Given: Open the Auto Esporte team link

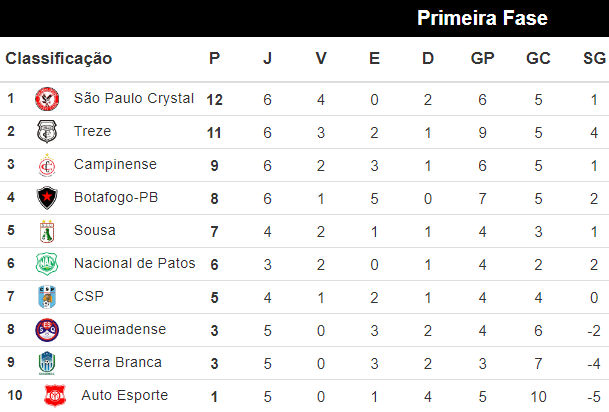Looking at the screenshot, I should click(124, 395).
